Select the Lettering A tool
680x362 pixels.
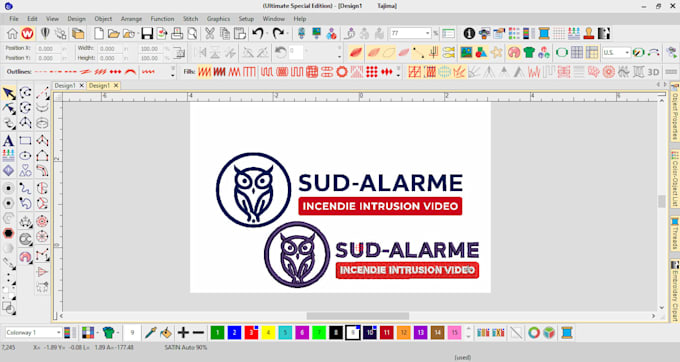tap(8, 140)
